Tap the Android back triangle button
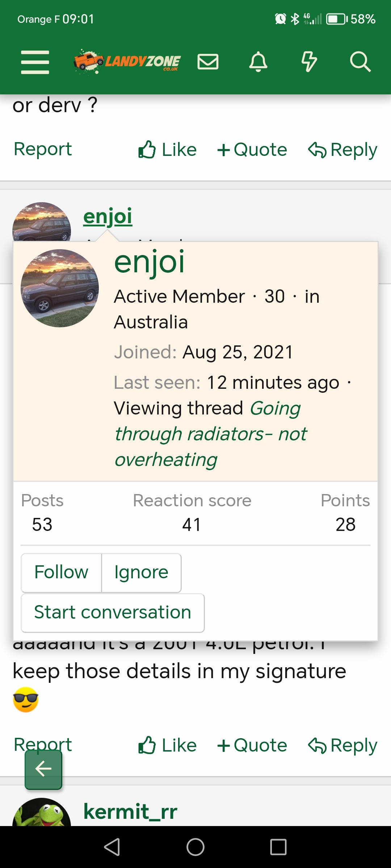This screenshot has height=868, width=391. [112, 847]
